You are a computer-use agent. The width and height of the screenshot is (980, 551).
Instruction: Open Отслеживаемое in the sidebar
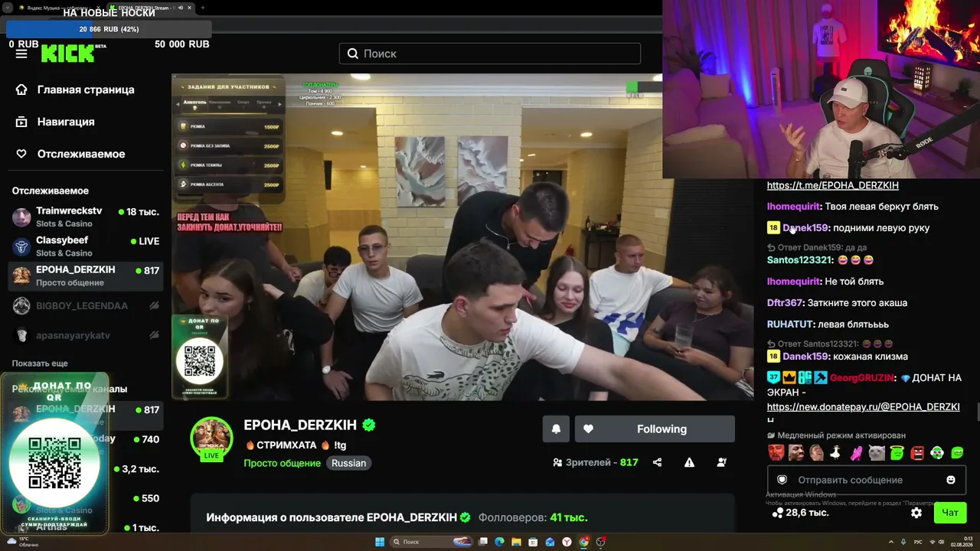pyautogui.click(x=70, y=154)
